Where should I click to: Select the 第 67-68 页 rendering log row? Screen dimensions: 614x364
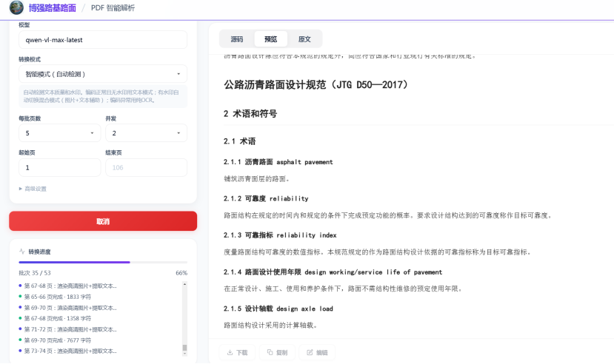pos(67,286)
